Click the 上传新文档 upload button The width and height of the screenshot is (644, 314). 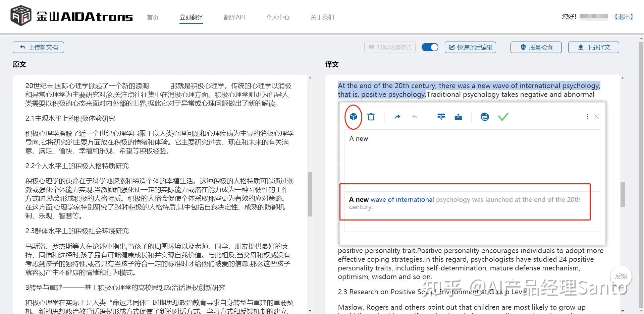pos(39,47)
